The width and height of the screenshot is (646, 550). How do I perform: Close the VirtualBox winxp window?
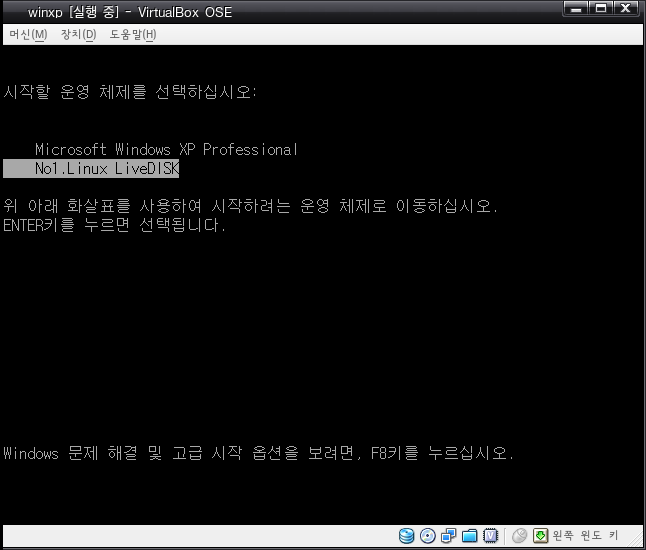(x=626, y=8)
